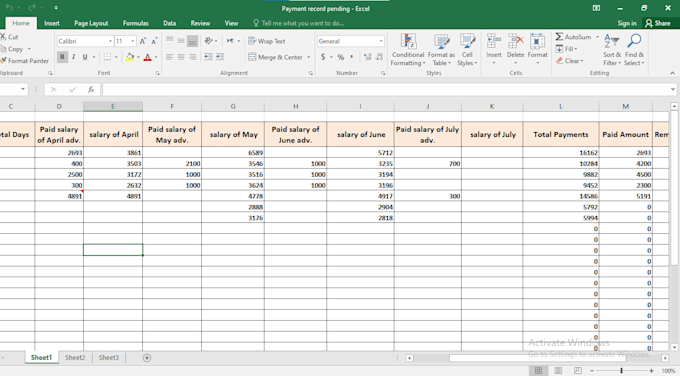
Task: Click the Increase Font Size icon
Action: coord(143,41)
